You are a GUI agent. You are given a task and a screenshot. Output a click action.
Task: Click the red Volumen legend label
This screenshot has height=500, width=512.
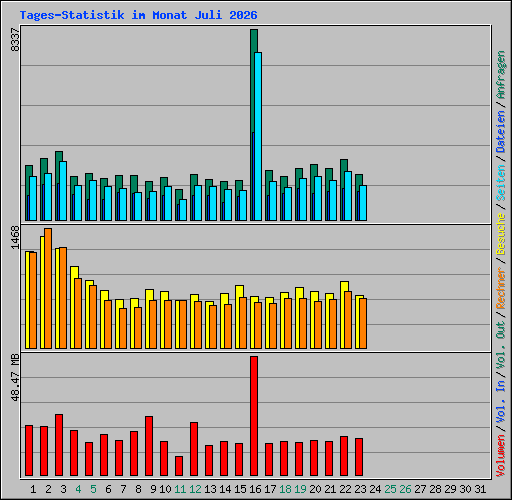(x=501, y=455)
